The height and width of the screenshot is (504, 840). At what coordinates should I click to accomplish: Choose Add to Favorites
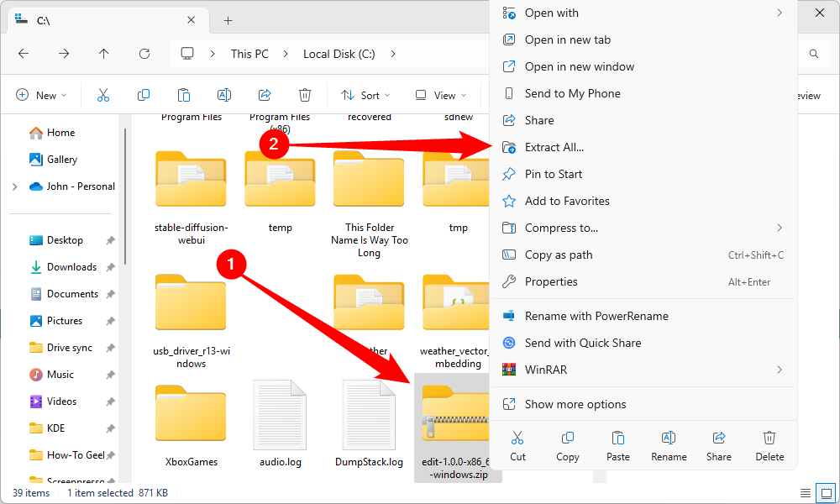click(x=643, y=201)
